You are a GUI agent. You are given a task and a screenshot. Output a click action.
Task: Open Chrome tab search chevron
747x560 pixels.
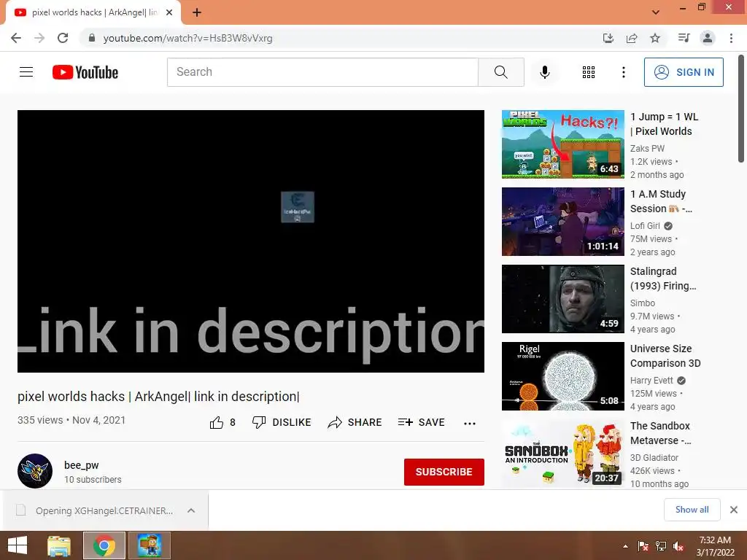tap(656, 12)
